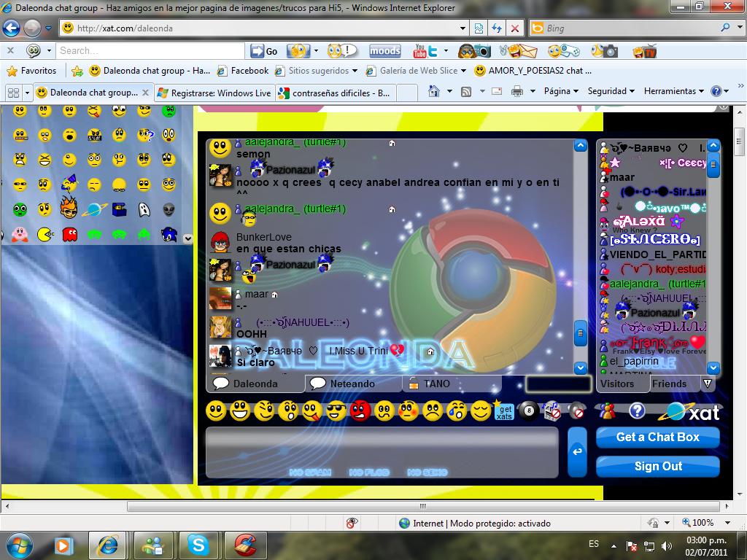Screen dimensions: 747x560
Task: Toggle the radio music mute icon
Action: click(552, 411)
